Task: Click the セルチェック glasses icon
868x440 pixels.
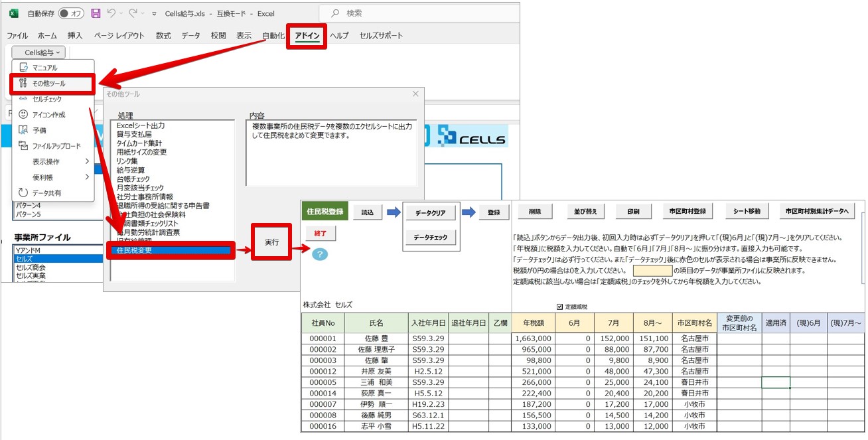Action: coord(24,100)
